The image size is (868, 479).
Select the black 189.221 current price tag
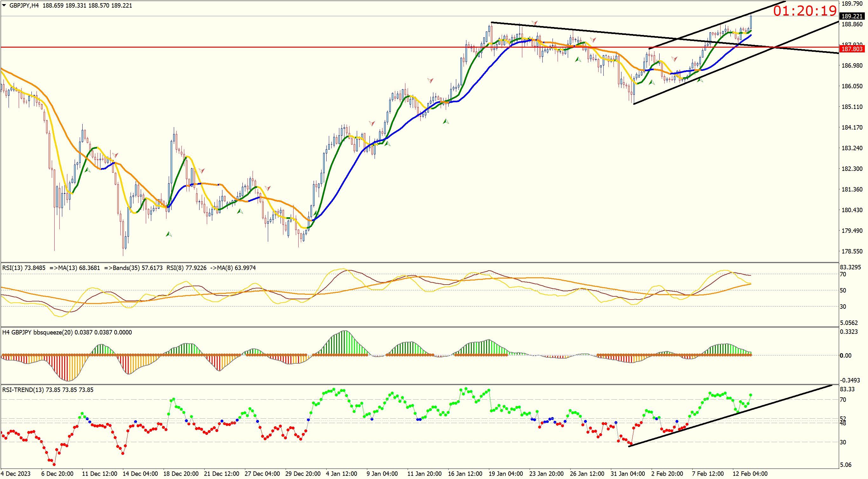pos(852,16)
